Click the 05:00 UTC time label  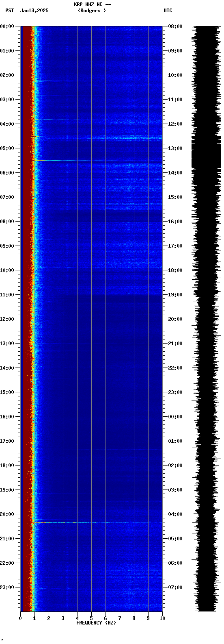(175, 539)
